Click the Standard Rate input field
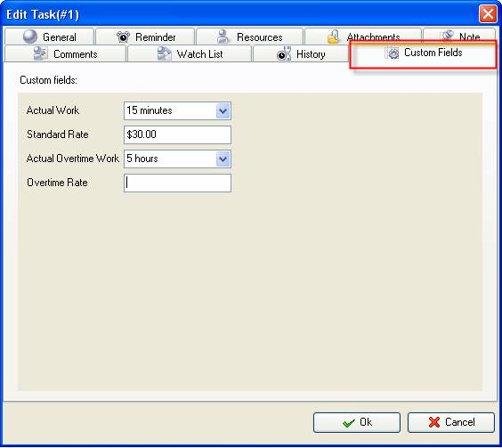Screen dimensions: 502x448 pyautogui.click(x=177, y=134)
